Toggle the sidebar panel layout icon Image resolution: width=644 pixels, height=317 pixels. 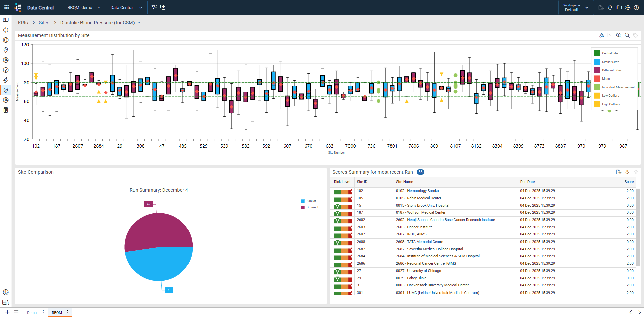point(6,20)
